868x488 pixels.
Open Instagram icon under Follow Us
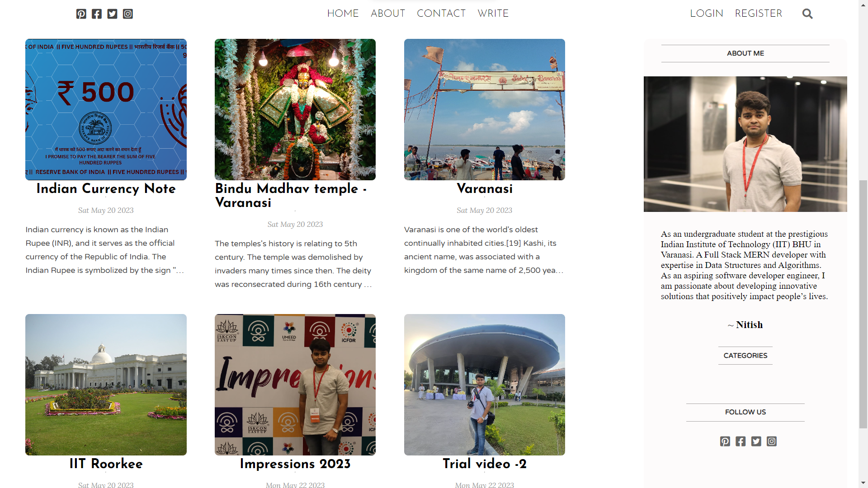click(772, 441)
